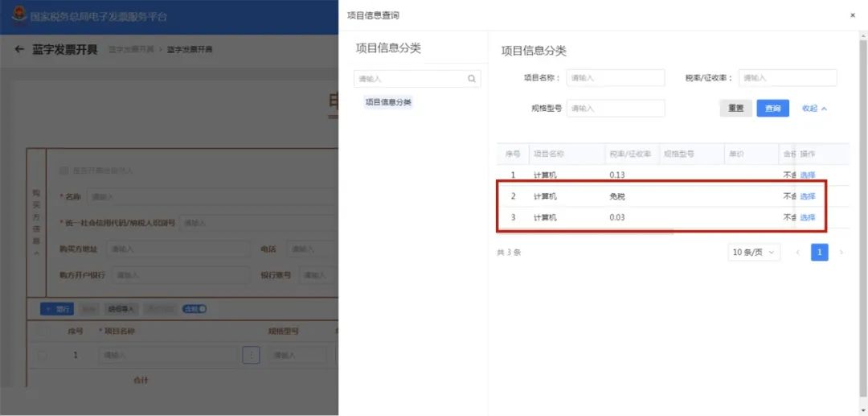
Task: Focus the 规格型号 filter input
Action: pyautogui.click(x=616, y=109)
